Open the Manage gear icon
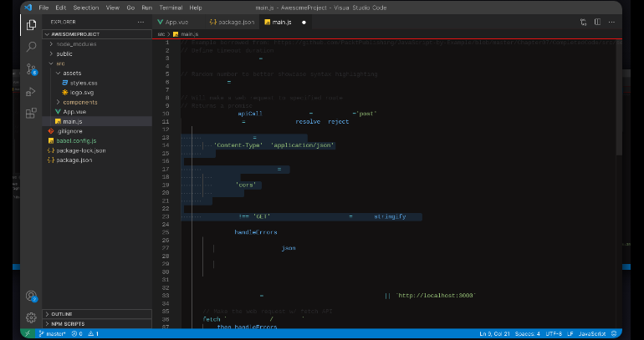644x340 pixels. pos(31,317)
